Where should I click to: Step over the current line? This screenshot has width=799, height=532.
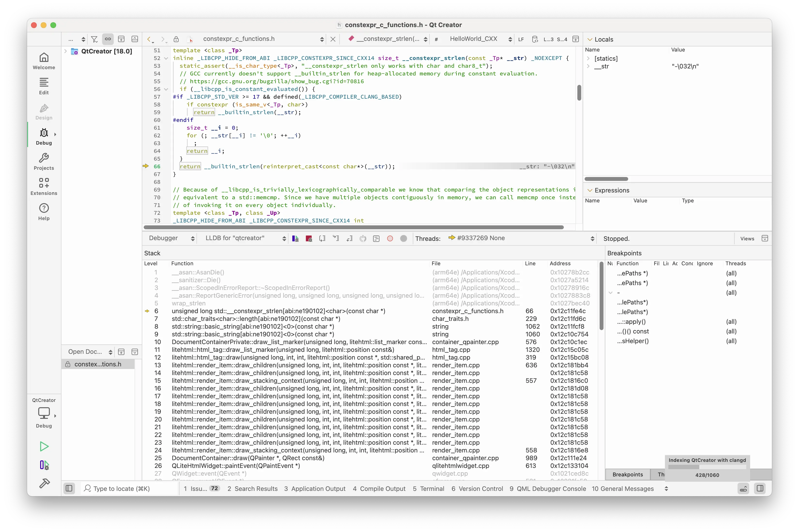coord(323,238)
